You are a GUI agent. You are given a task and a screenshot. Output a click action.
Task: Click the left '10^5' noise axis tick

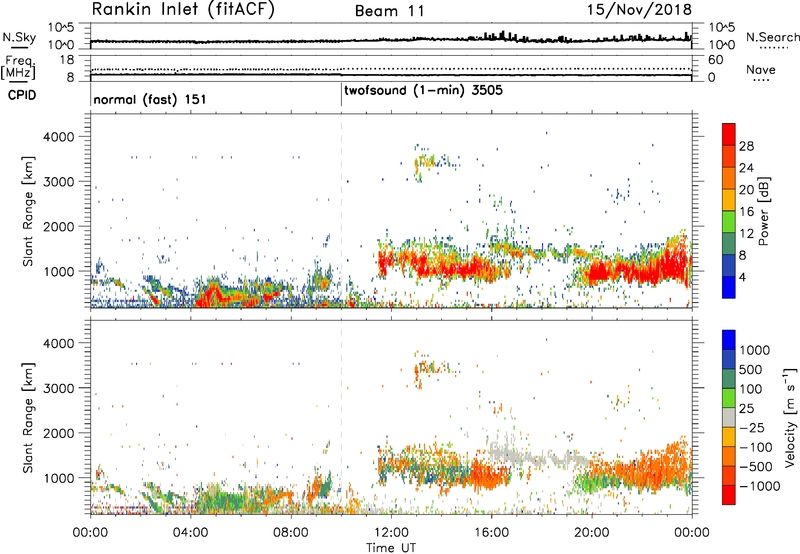tap(61, 28)
